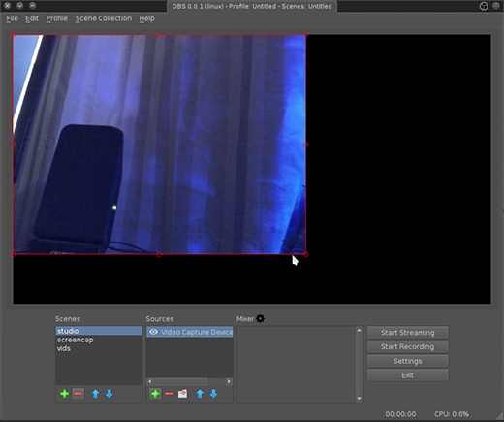Click bottom-middle handle of video source
Screen dimensions: 504x422
click(160, 254)
